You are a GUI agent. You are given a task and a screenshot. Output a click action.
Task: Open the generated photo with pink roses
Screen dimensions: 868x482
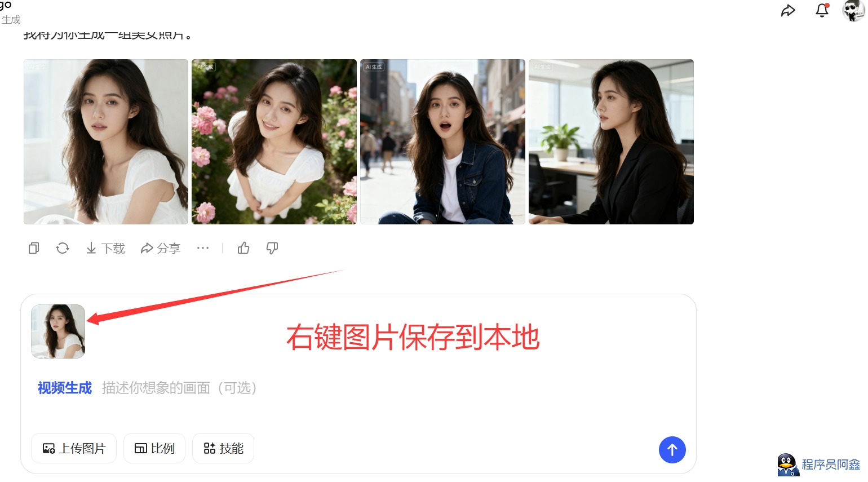274,141
